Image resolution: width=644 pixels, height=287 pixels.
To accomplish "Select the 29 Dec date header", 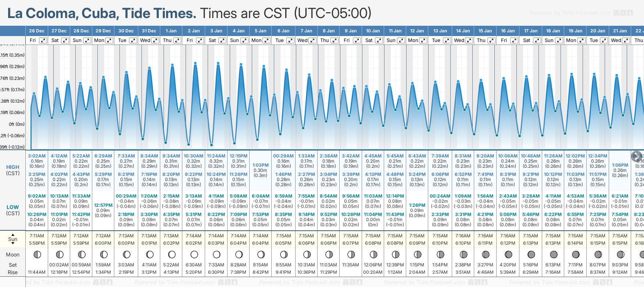I will coord(103,31).
